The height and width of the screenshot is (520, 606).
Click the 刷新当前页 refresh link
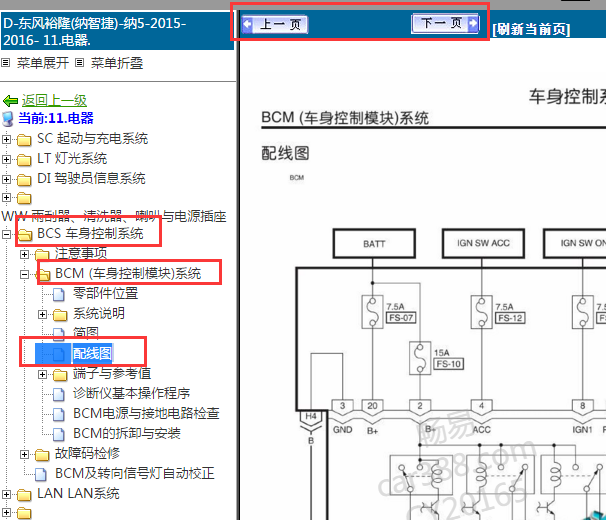tap(531, 29)
